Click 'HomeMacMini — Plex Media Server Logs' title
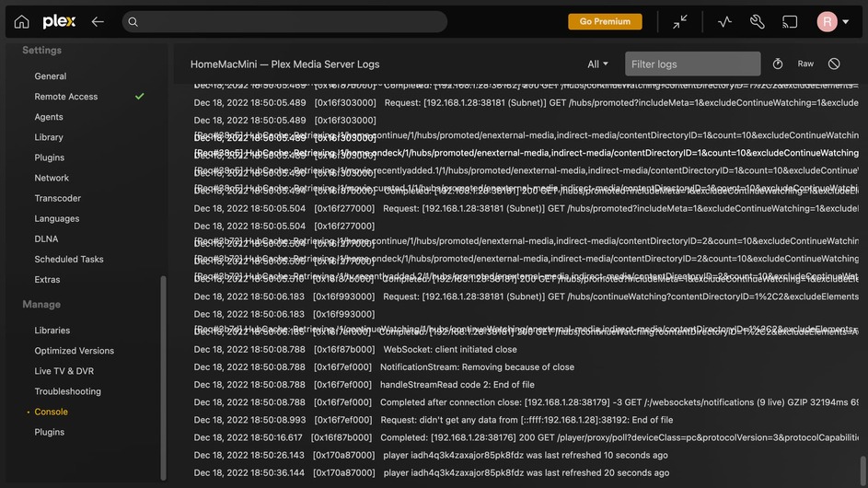The width and height of the screenshot is (868, 488). (x=284, y=64)
